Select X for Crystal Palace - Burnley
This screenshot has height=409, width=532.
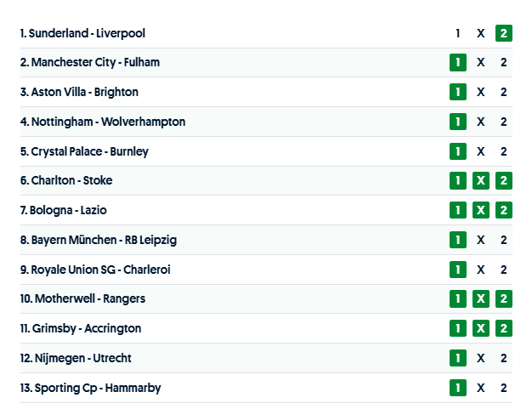click(x=481, y=151)
